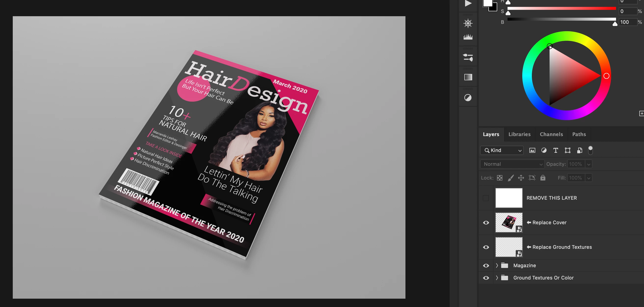Filter layers by pixel layer icon
This screenshot has height=307, width=644.
[x=532, y=150]
